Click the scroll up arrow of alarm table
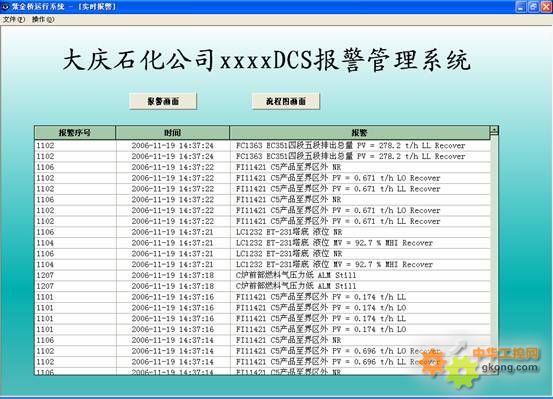 (494, 131)
